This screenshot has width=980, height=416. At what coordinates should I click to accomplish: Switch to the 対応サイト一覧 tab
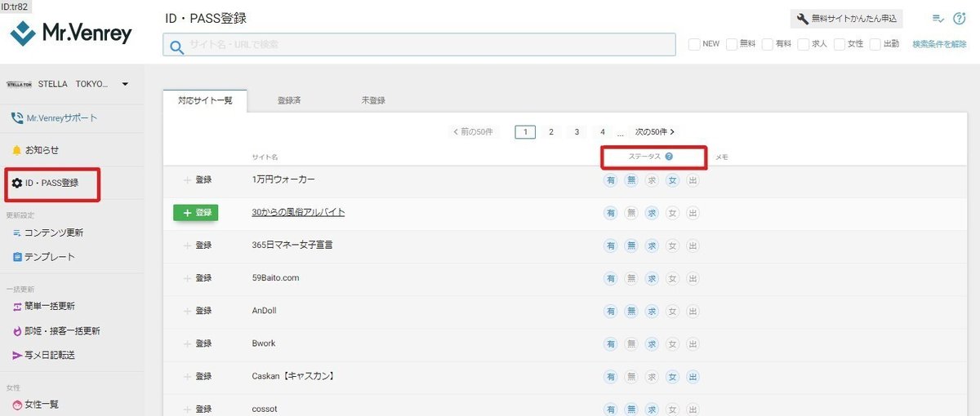(205, 100)
